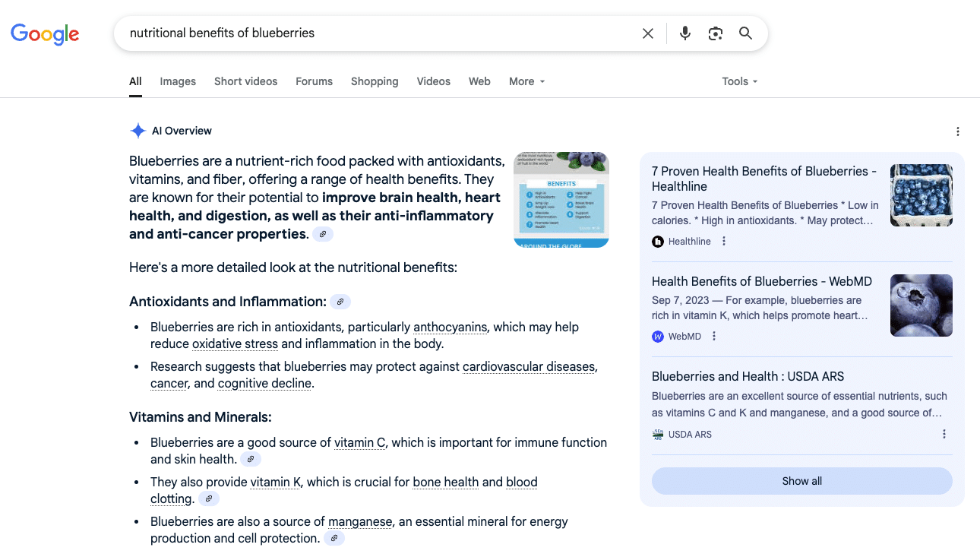This screenshot has width=980, height=557.
Task: Open the Tools dropdown
Action: coord(740,81)
